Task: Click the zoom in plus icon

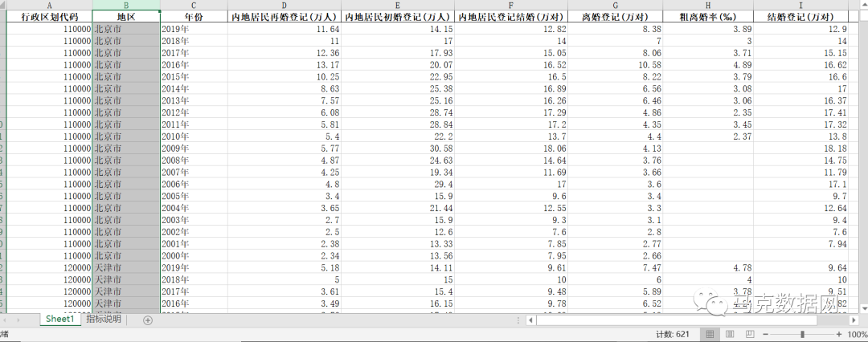Action: (839, 334)
